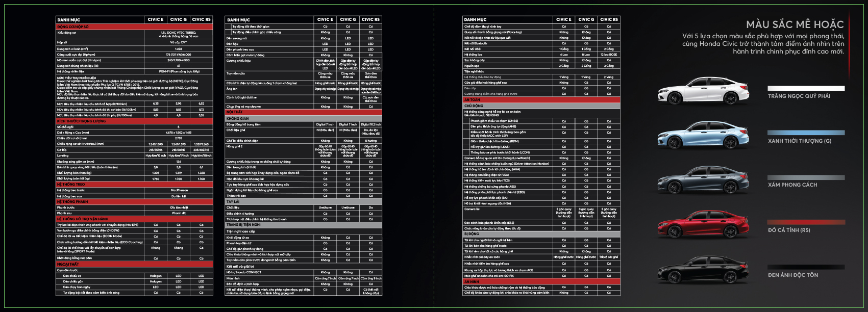This screenshot has width=868, height=312.
Task: Click the AN NINH section header
Action: 472,281
